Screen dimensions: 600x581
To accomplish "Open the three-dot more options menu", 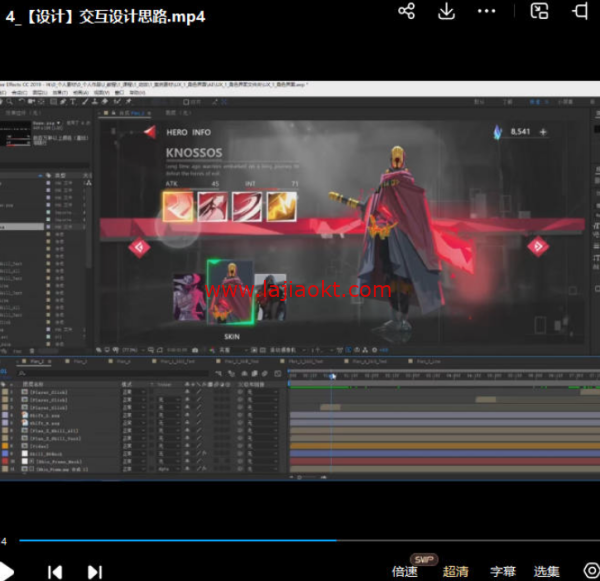I will (486, 11).
